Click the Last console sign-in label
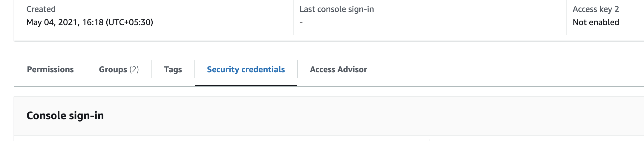 tap(337, 9)
